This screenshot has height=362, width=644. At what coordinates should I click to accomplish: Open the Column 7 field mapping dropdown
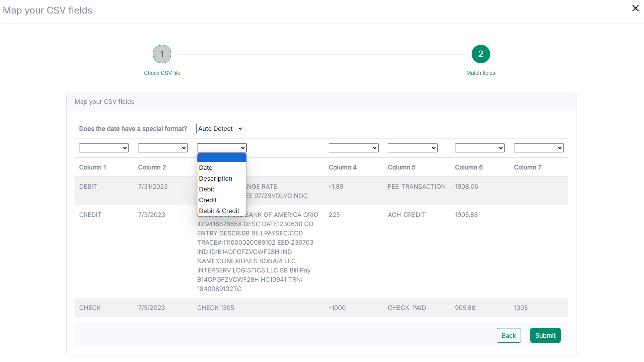tap(539, 148)
